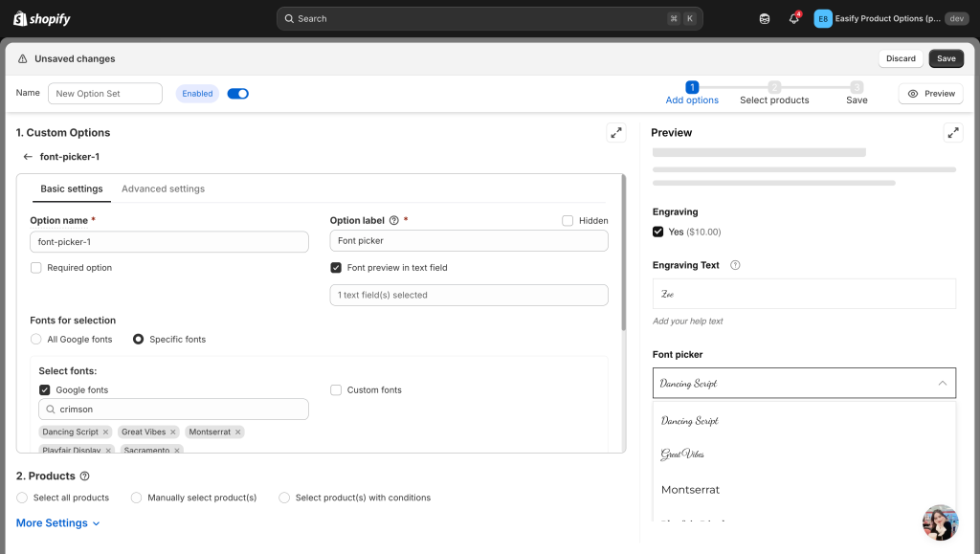Viewport: 980px width, 554px height.
Task: Expand More Settings section
Action: coord(58,523)
